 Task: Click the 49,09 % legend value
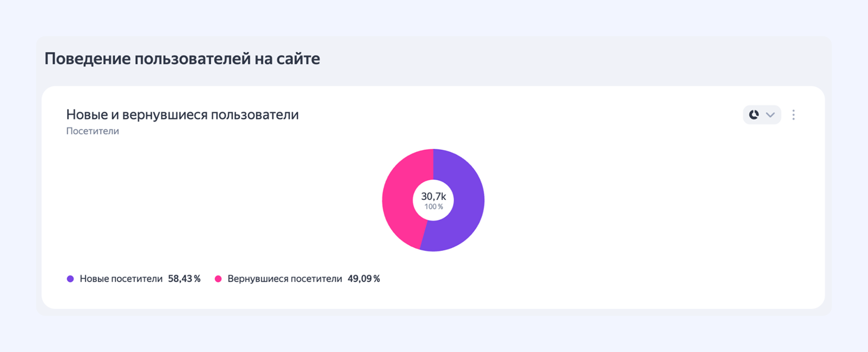363,279
